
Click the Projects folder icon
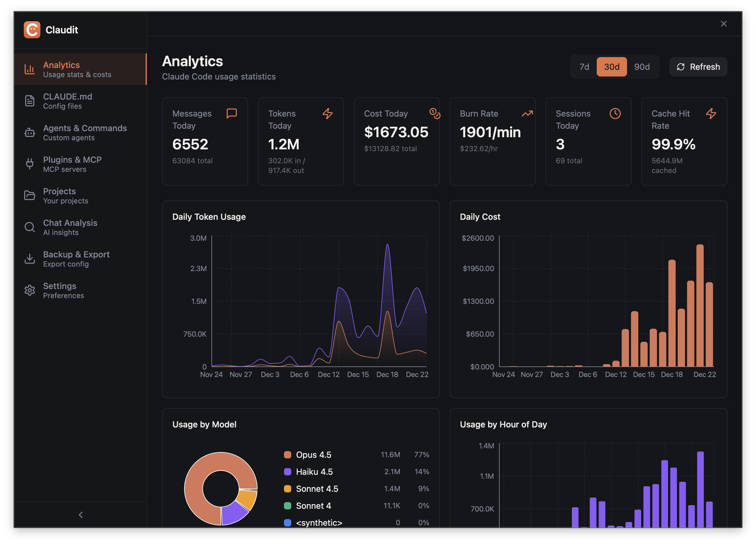30,195
